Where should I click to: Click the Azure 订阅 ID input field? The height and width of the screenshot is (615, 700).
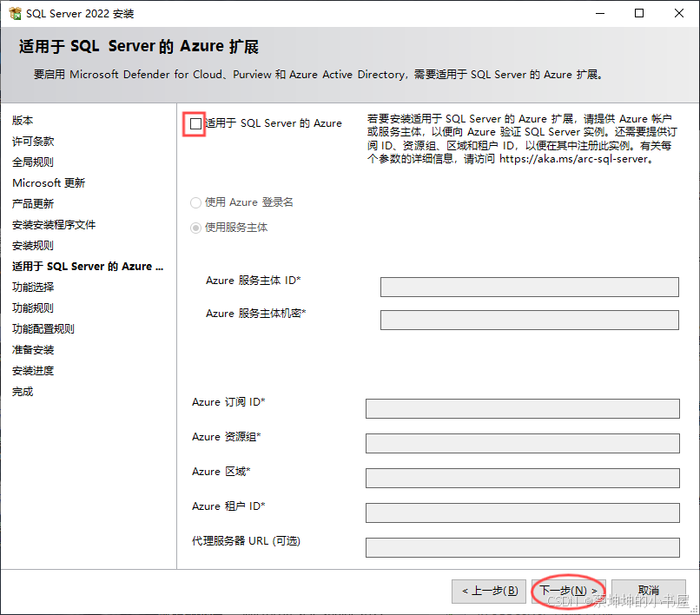(x=522, y=408)
